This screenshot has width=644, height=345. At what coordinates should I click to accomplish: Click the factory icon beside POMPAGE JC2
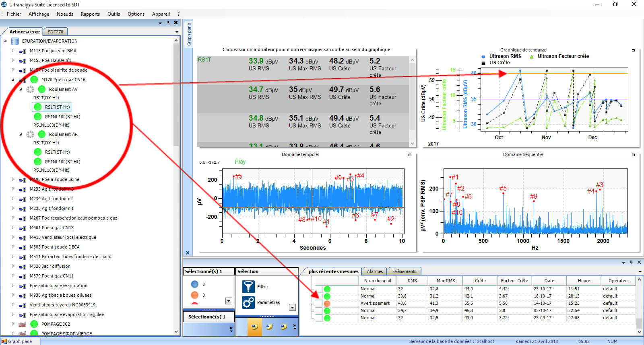[23, 324]
